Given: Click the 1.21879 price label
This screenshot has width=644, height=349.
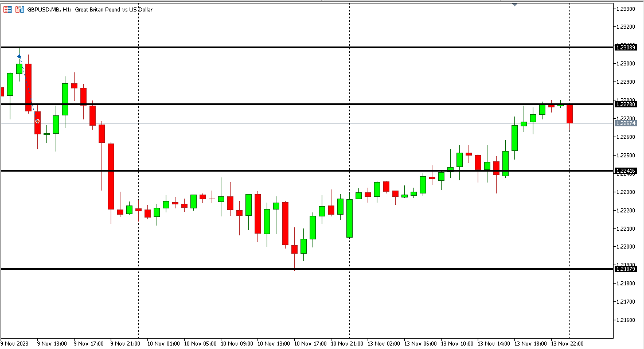Looking at the screenshot, I should [626, 269].
